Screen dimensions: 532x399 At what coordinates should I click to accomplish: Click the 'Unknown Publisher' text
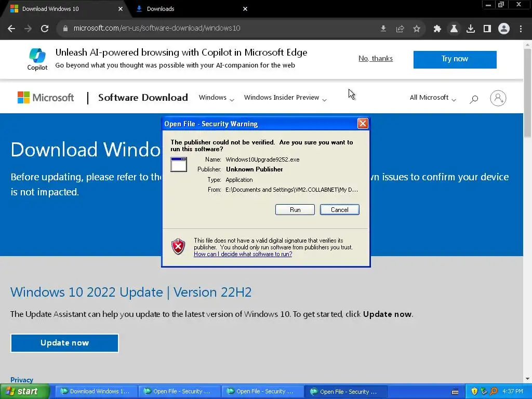tap(255, 169)
